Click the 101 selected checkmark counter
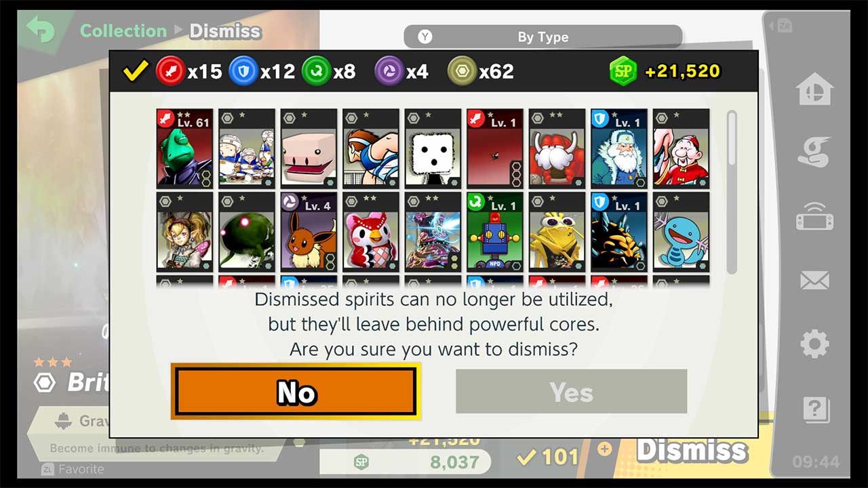868x488 pixels. pyautogui.click(x=547, y=458)
